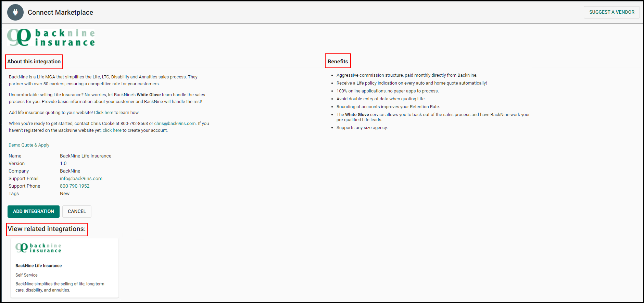The height and width of the screenshot is (303, 644).
Task: Click the 'About this integration' heading
Action: [34, 62]
